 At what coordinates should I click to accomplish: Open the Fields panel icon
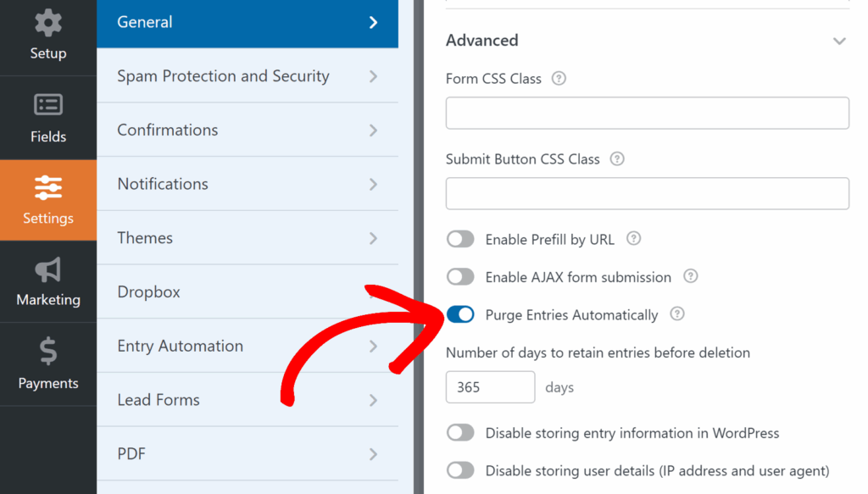coord(48,105)
